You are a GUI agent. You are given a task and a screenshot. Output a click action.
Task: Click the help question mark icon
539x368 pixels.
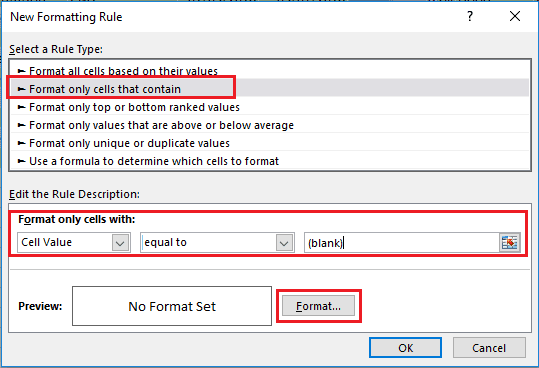coord(470,16)
